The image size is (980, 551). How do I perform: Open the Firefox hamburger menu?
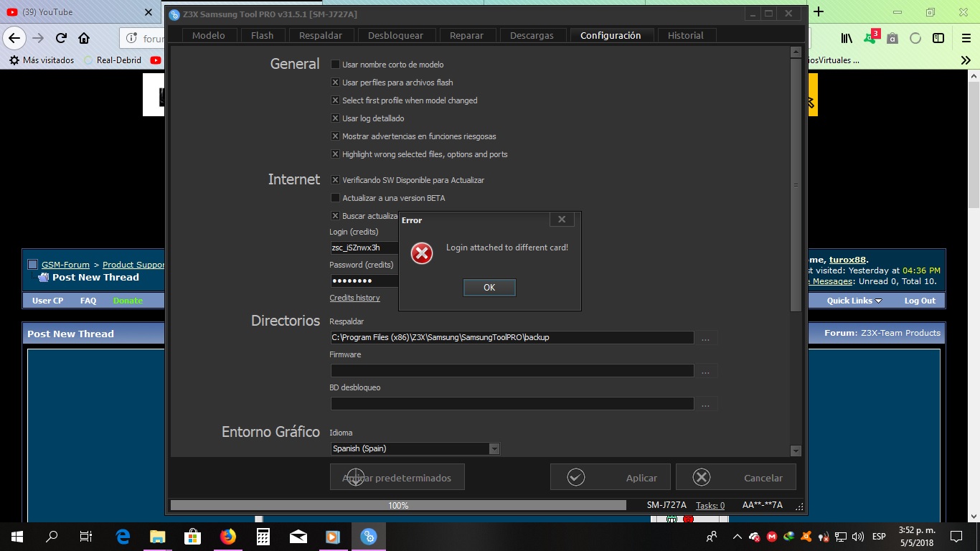[x=965, y=38]
